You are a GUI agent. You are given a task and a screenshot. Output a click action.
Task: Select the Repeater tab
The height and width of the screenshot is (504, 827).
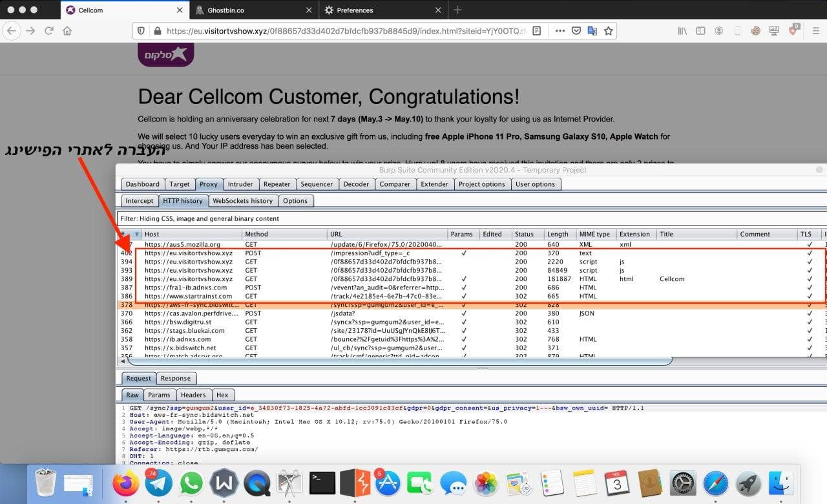(277, 184)
